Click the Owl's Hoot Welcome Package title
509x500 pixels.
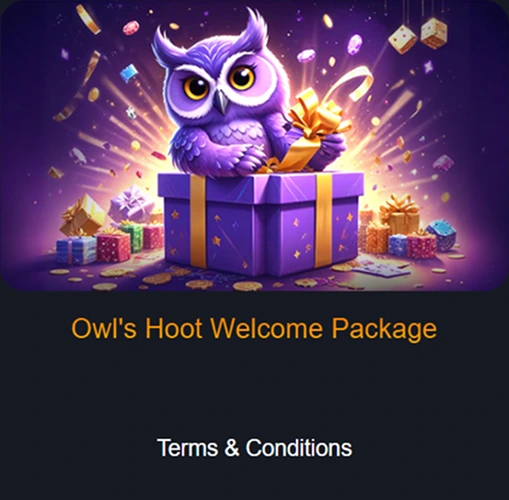[x=254, y=328]
